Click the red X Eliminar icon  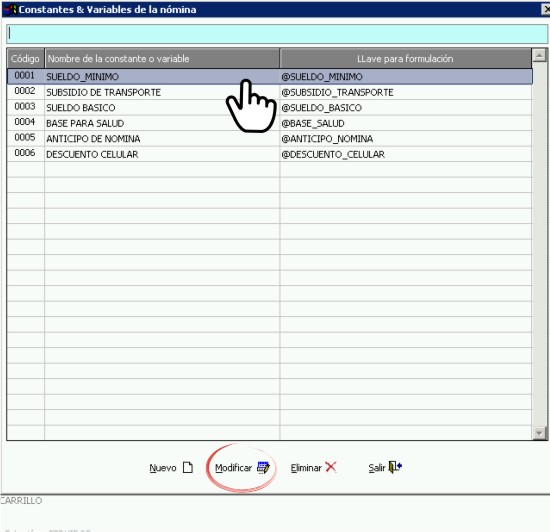(331, 467)
